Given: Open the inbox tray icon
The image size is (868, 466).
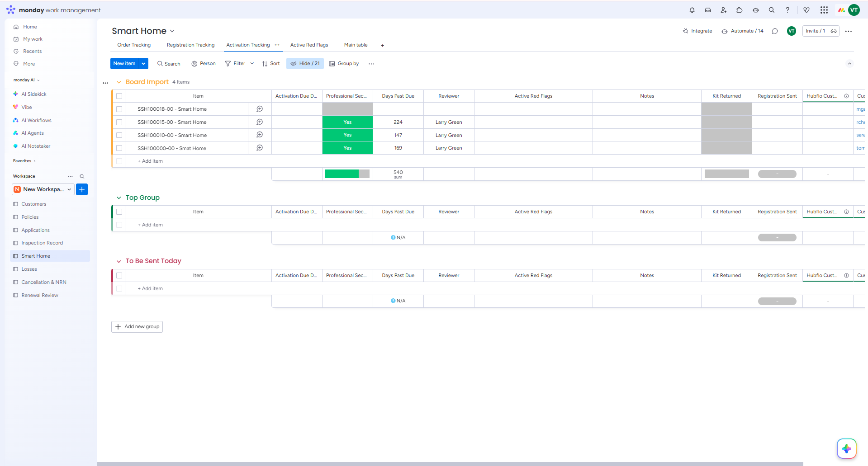Looking at the screenshot, I should 708,10.
